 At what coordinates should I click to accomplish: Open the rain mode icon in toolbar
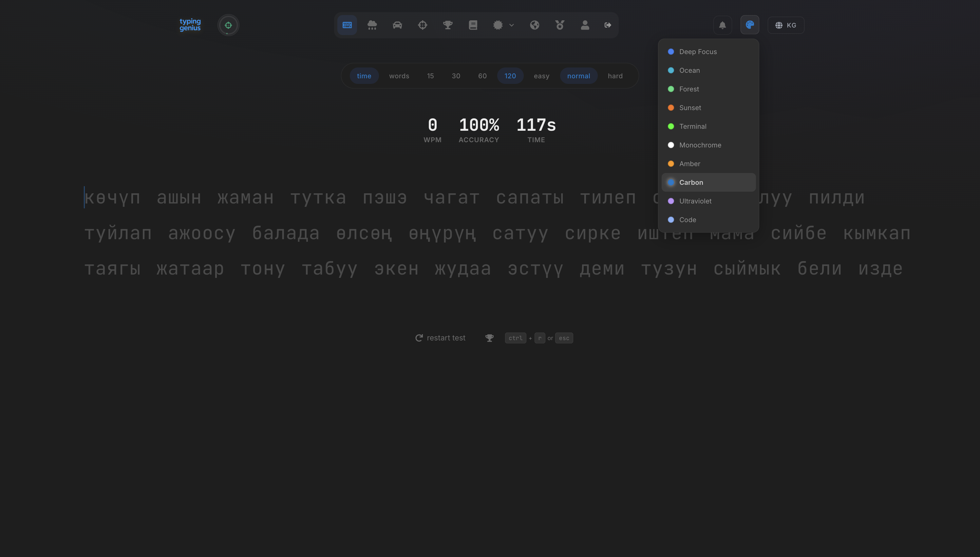coord(372,25)
